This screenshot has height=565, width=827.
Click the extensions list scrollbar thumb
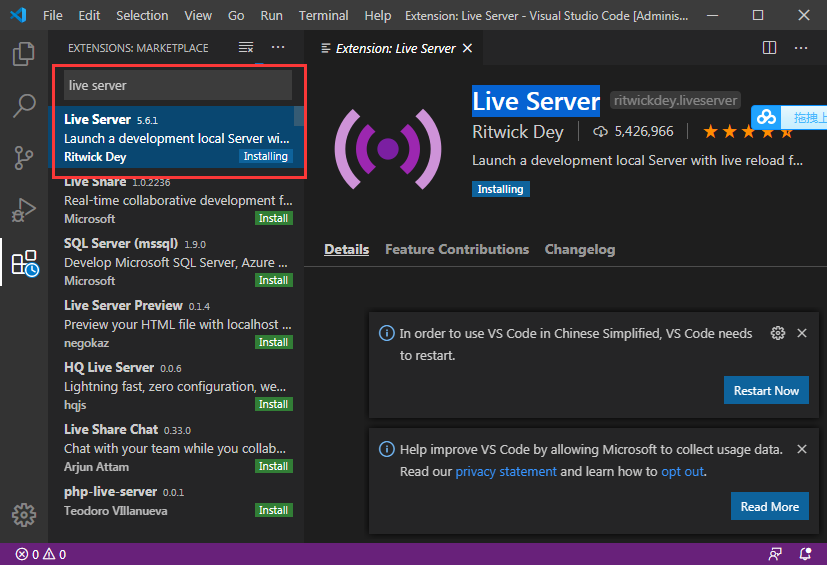pos(299,117)
